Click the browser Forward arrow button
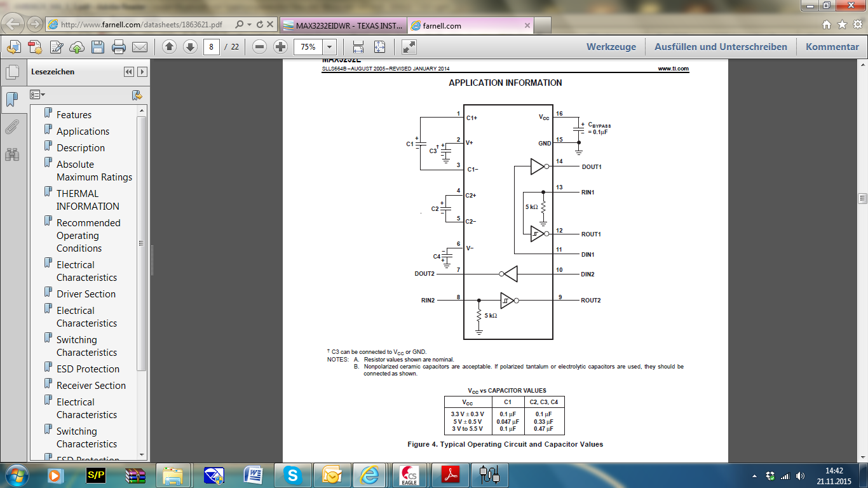The width and height of the screenshot is (868, 488). pos(35,25)
